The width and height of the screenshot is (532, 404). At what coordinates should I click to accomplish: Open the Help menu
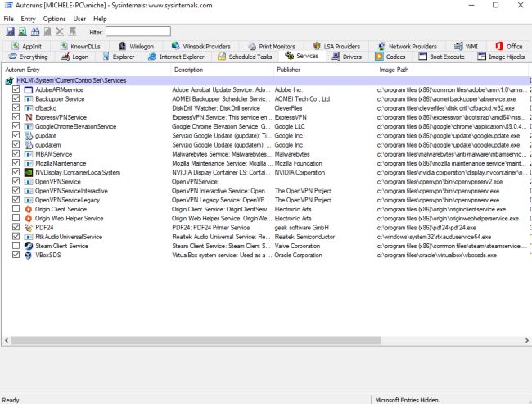coord(100,19)
